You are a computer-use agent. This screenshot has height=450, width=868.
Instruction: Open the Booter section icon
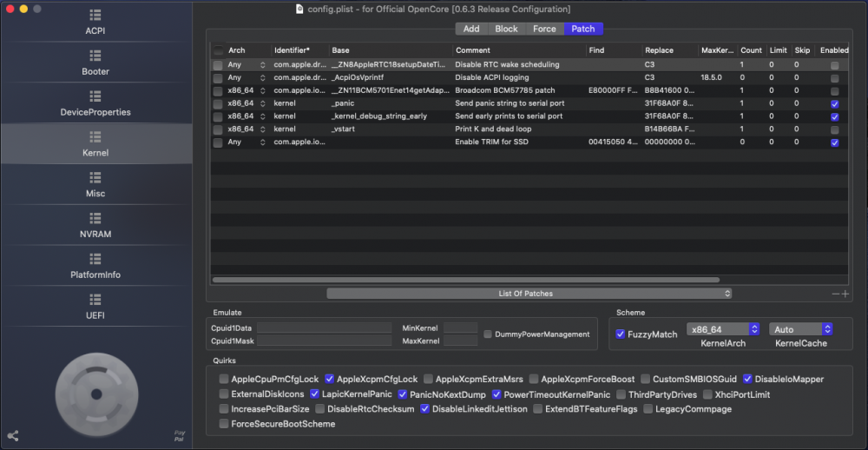coord(95,56)
